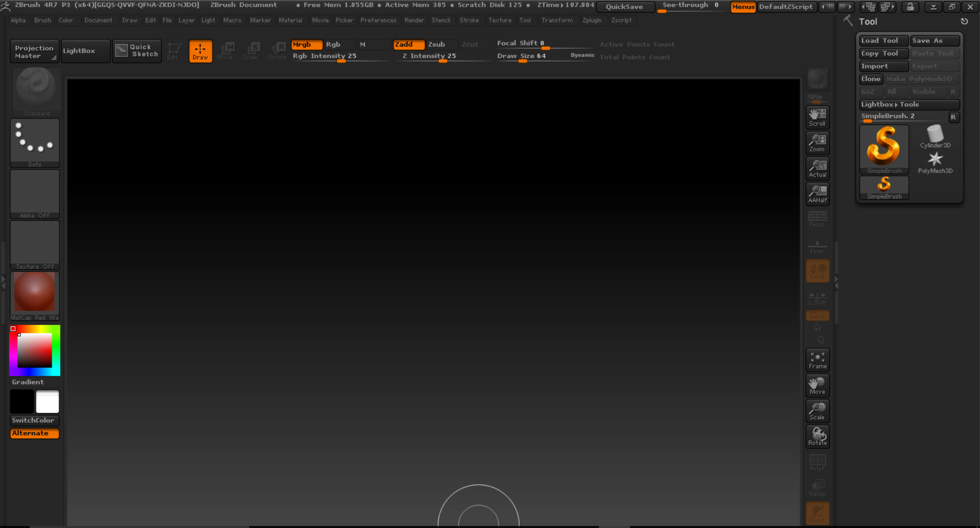This screenshot has height=528, width=980.
Task: Toggle the Alternate color button
Action: click(x=35, y=433)
